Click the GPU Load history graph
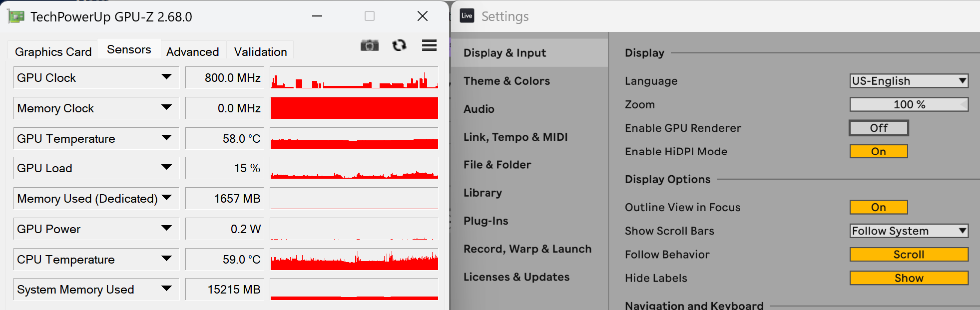 354,168
